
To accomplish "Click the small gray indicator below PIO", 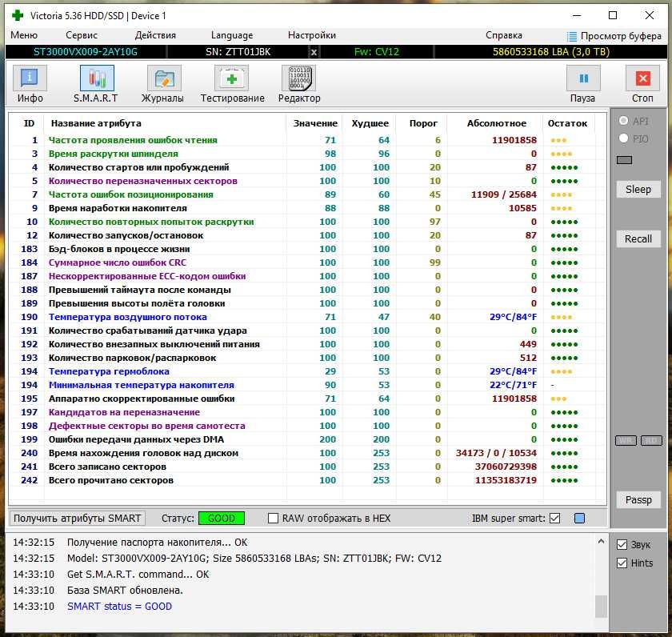I will (624, 160).
